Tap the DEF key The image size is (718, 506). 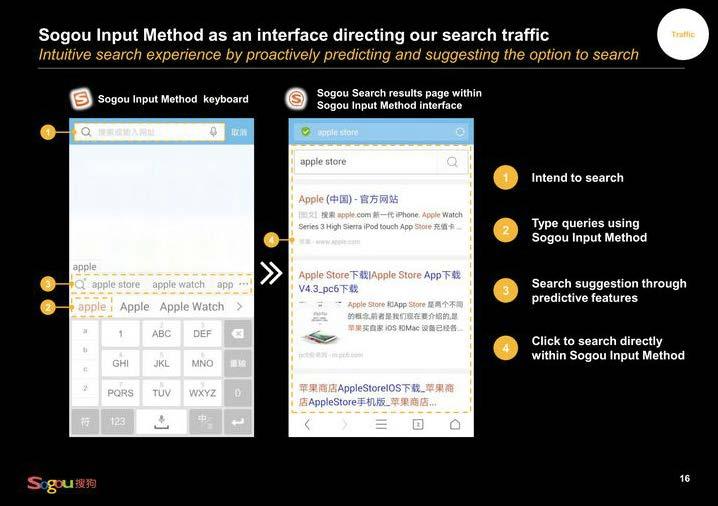(202, 333)
